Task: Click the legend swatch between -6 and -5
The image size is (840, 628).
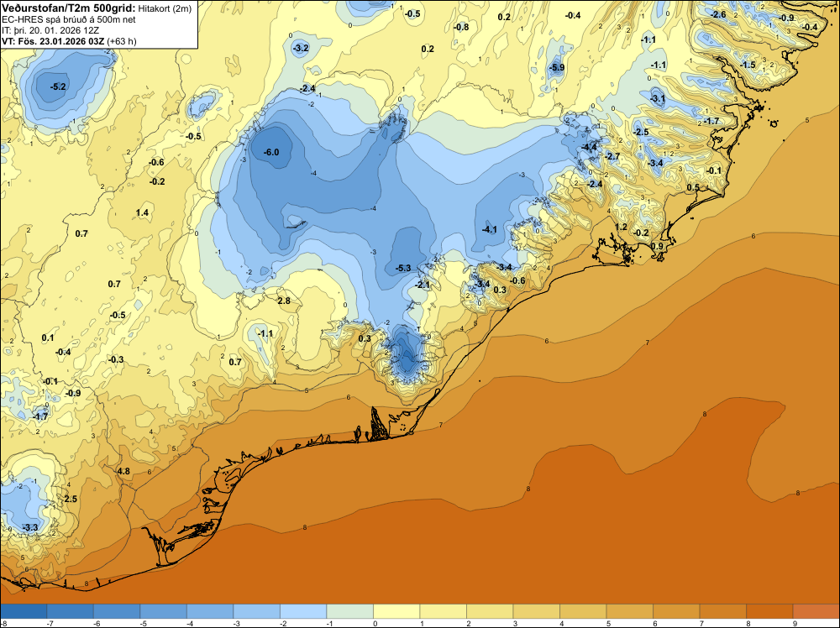Action: [117, 611]
